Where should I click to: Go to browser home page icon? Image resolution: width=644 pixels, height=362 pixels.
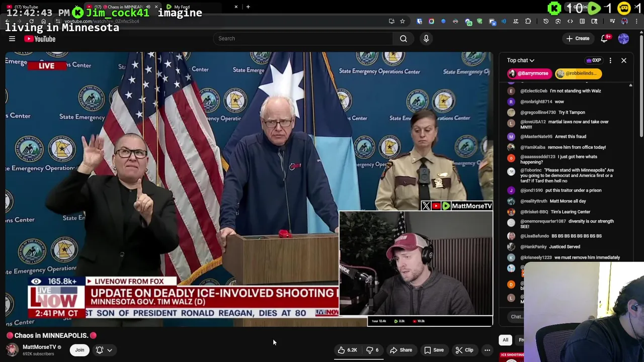point(43,21)
